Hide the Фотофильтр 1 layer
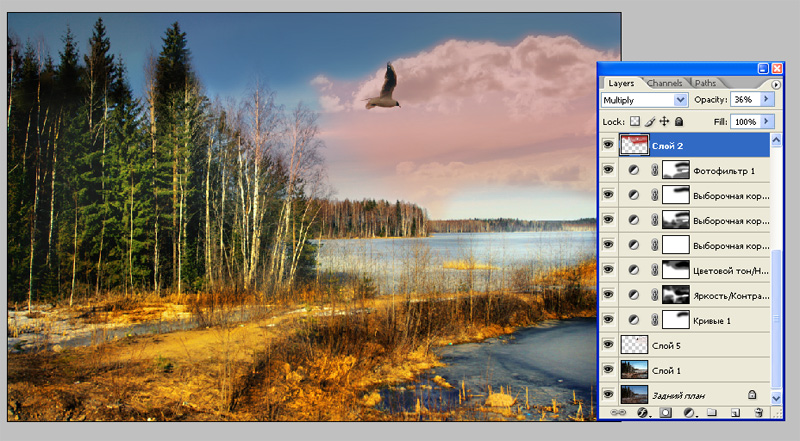This screenshot has width=800, height=441. click(608, 170)
